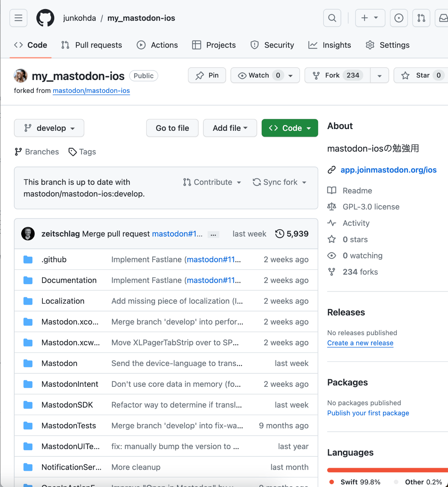Open the NotificationSer… folder
Image resolution: width=448 pixels, height=487 pixels.
tap(72, 467)
